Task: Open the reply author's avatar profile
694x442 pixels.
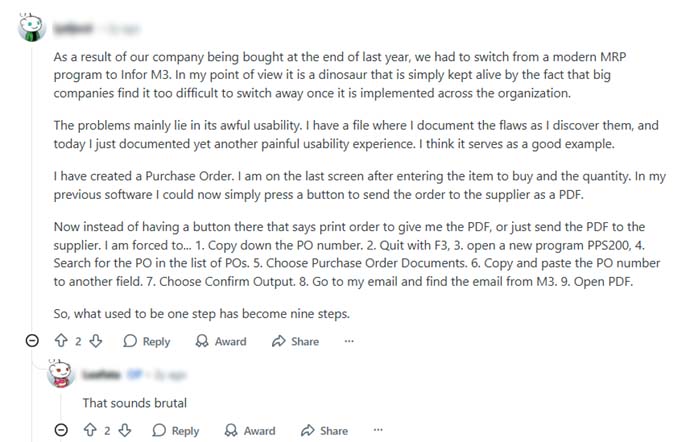Action: (61, 376)
